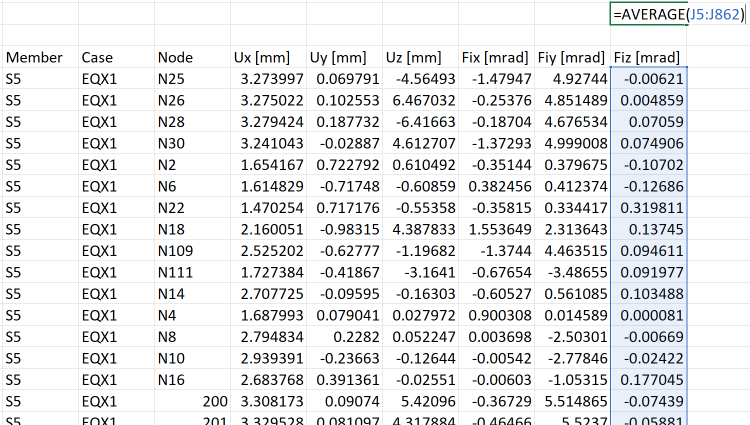
Task: Click the Uz [mm] column header
Action: (x=420, y=57)
